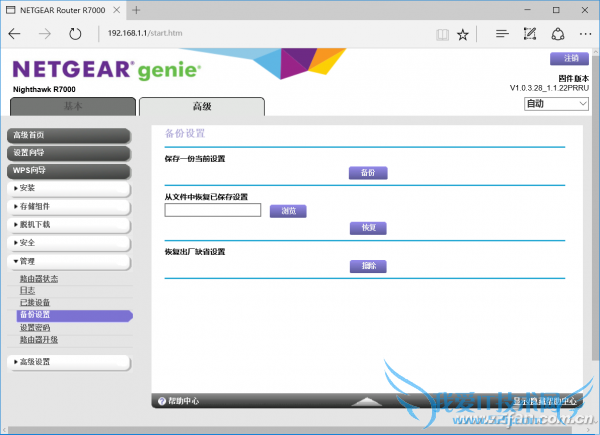This screenshot has width=600, height=435.
Task: Open the 路由器状态 link
Action: click(x=39, y=279)
